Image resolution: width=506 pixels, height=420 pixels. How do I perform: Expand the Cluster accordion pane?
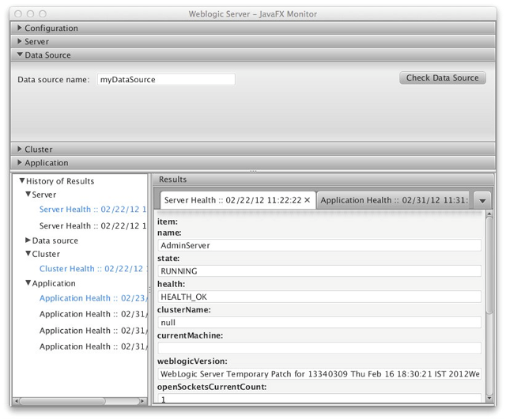[253, 149]
